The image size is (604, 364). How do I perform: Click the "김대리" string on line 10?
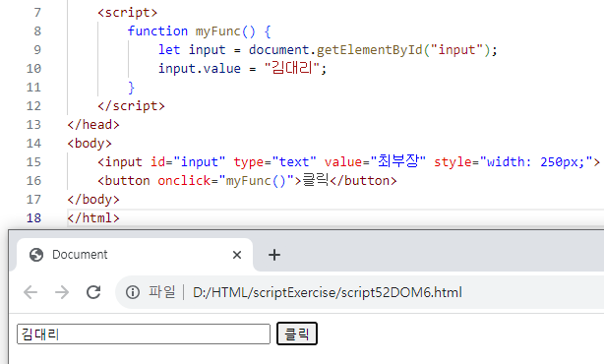click(x=292, y=69)
